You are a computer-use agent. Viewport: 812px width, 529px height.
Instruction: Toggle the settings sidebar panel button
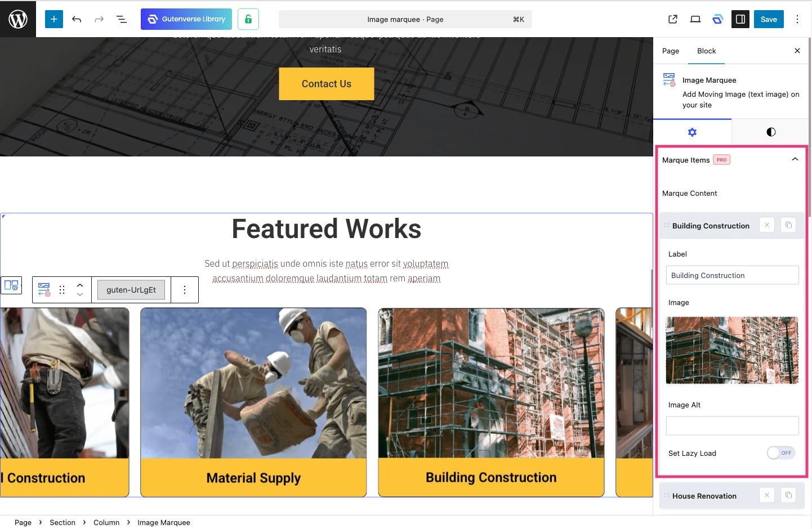(740, 19)
